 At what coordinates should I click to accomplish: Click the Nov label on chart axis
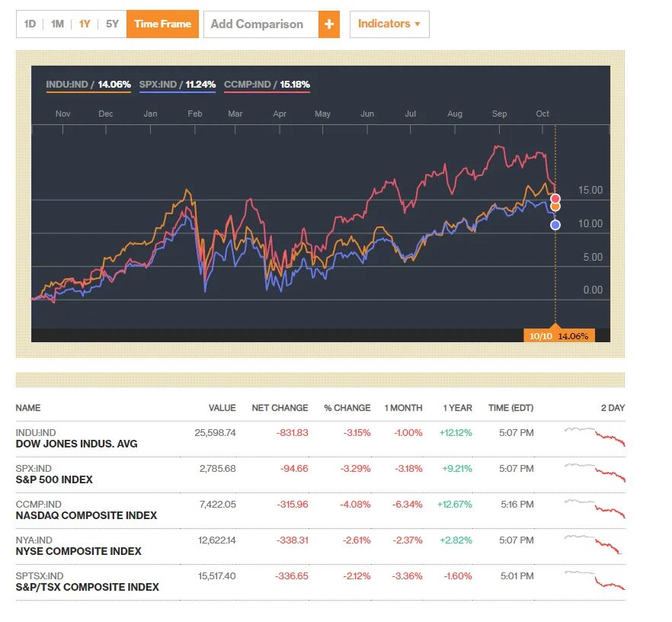[x=62, y=114]
